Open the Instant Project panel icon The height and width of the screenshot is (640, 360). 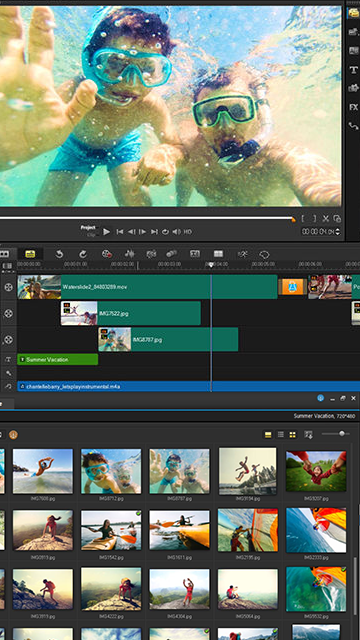[353, 32]
